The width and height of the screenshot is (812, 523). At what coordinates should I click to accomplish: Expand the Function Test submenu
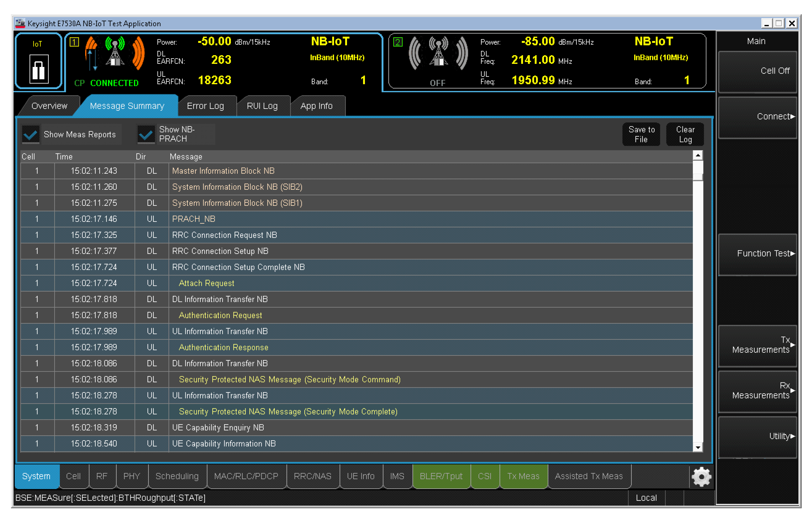[758, 254]
